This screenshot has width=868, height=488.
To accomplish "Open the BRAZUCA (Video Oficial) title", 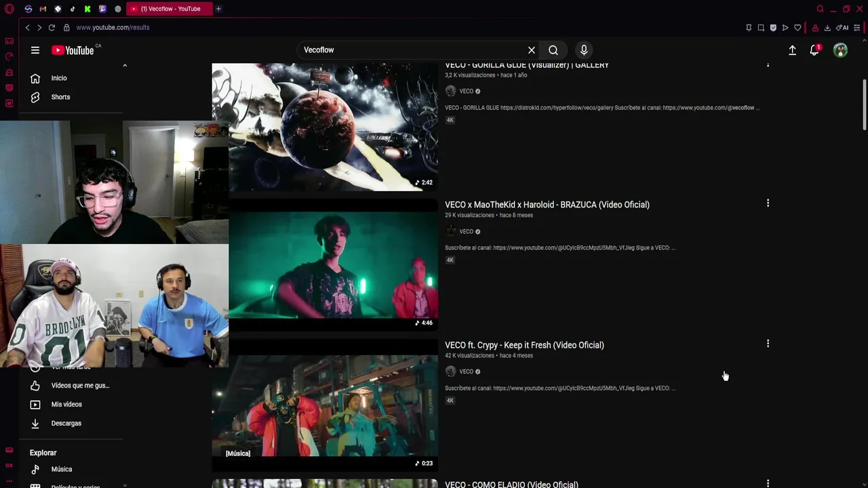I will coord(547,205).
